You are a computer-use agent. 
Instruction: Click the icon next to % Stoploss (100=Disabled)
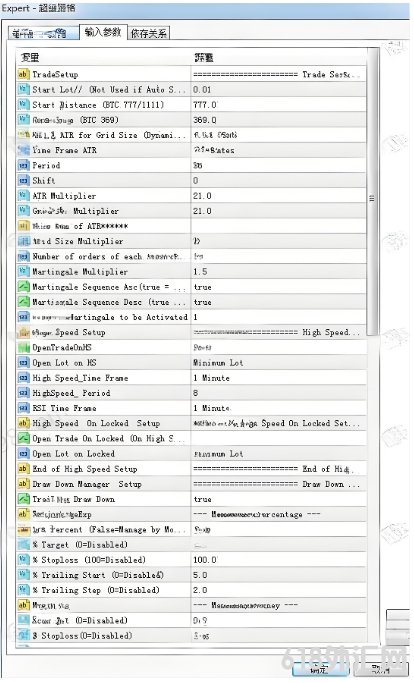(23, 560)
